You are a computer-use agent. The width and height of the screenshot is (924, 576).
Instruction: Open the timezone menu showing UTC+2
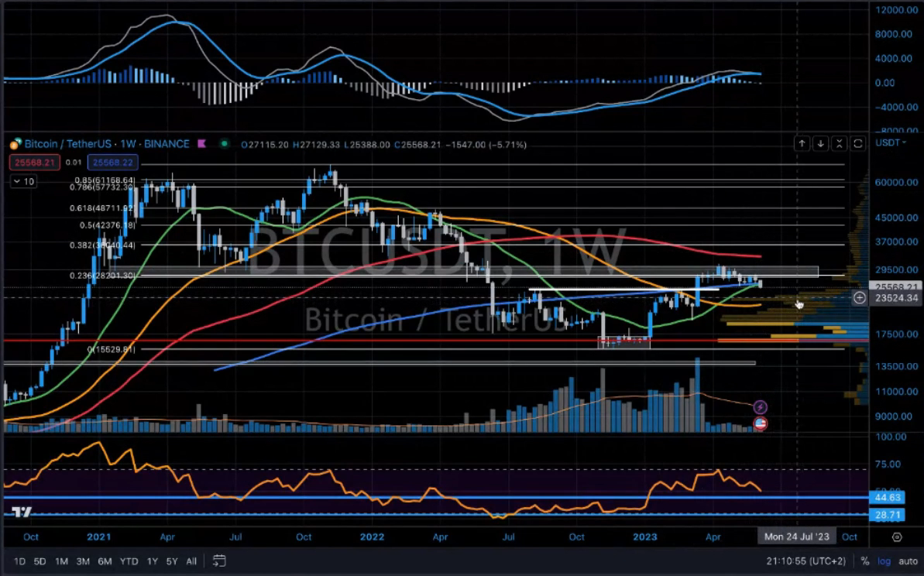pyautogui.click(x=813, y=561)
